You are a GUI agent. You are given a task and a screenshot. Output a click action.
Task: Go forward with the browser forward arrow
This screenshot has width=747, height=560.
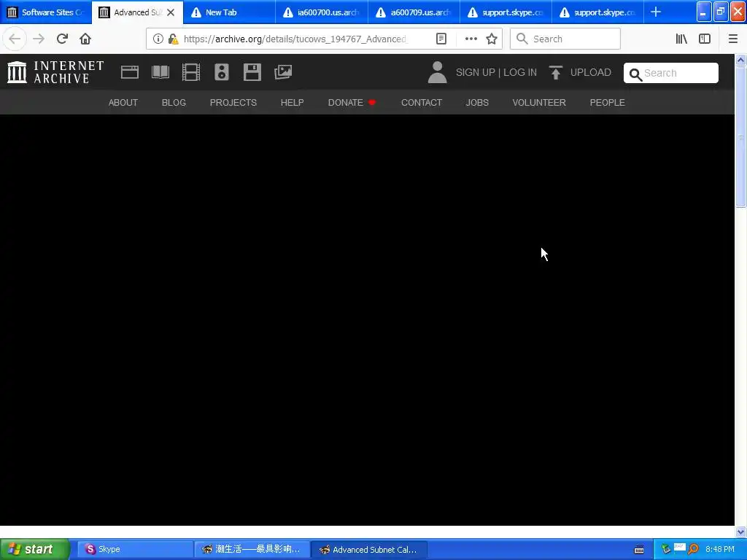coord(39,39)
